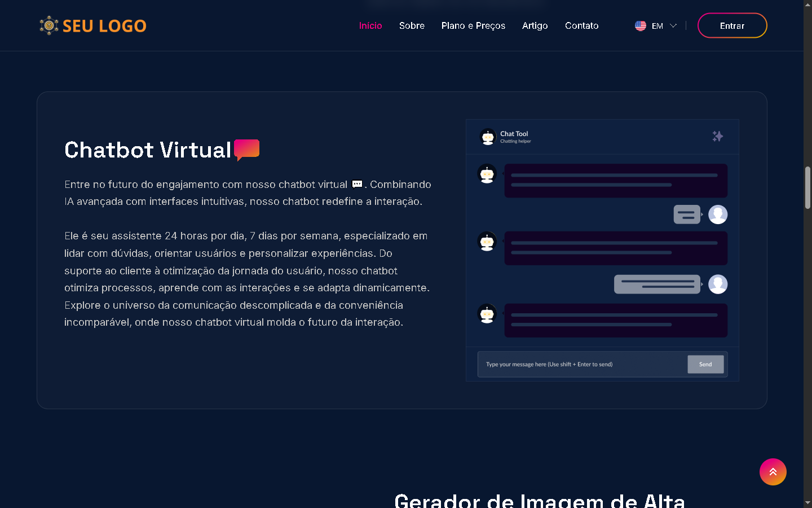
Task: Click the small speech bubble emoji in paragraph
Action: (x=357, y=184)
